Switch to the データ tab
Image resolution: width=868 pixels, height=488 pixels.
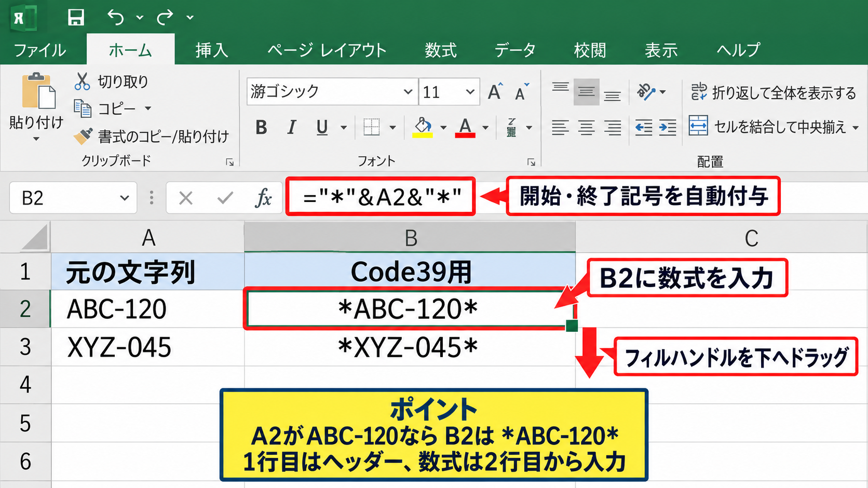tap(515, 50)
